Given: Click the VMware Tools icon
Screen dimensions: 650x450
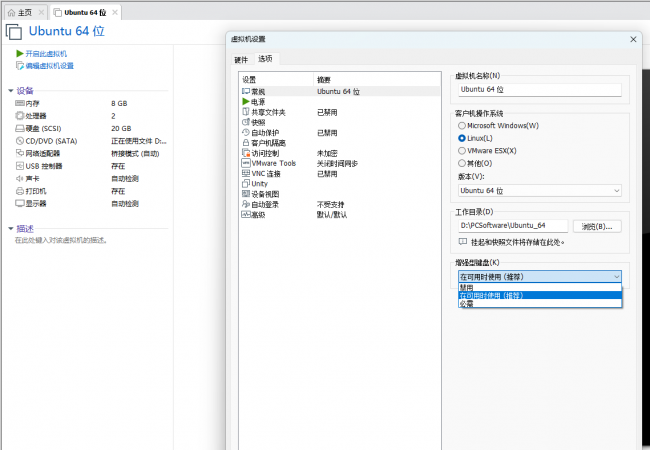Looking at the screenshot, I should pyautogui.click(x=246, y=163).
